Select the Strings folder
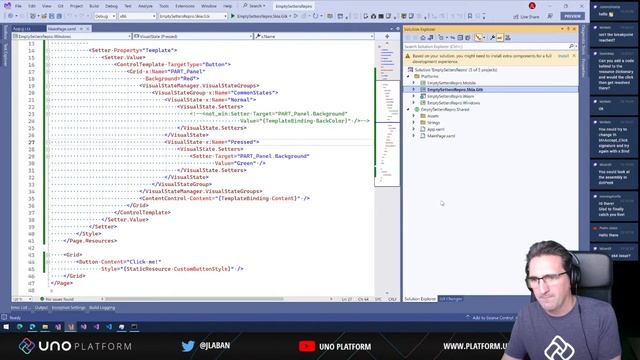 click(433, 122)
